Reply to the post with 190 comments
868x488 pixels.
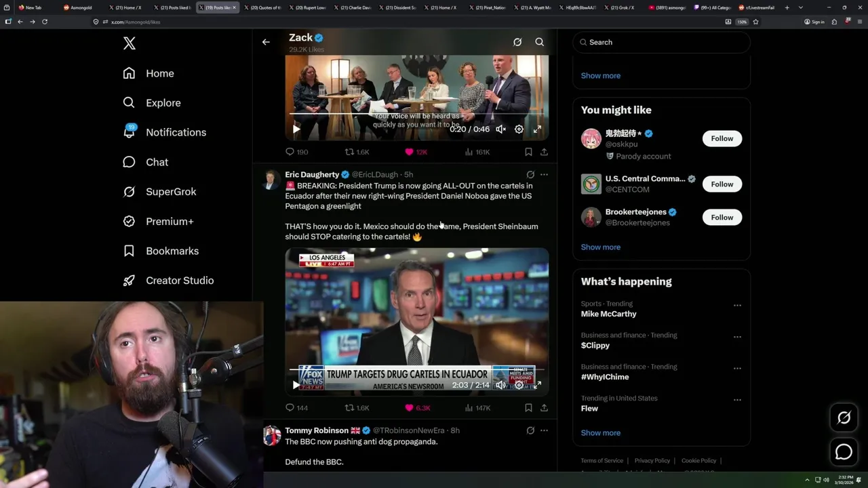coord(296,152)
